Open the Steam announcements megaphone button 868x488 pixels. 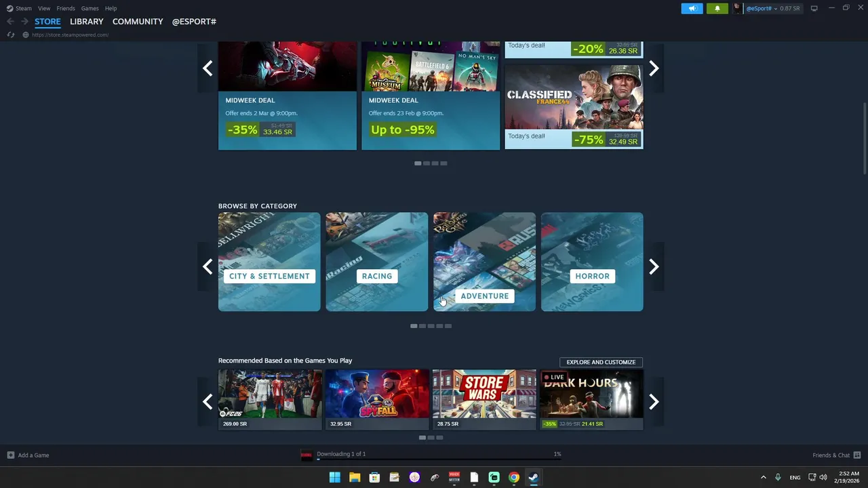[x=692, y=8]
